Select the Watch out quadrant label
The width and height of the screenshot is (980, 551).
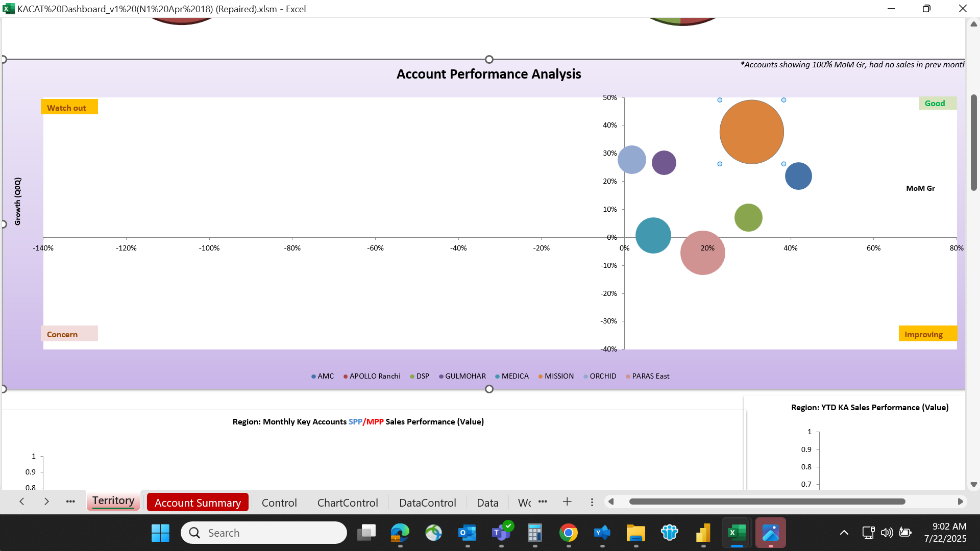pyautogui.click(x=69, y=107)
